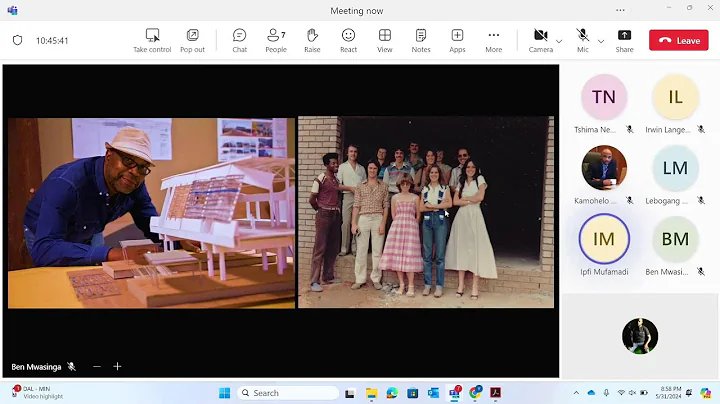Click the Take control icon

[152, 36]
